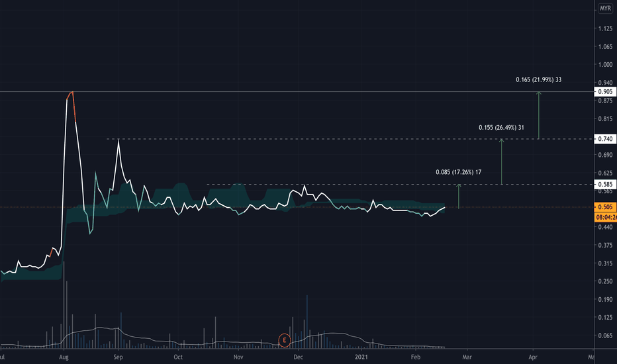617x364 pixels.
Task: Click the 0.125 value on the price axis
Action: (605, 318)
